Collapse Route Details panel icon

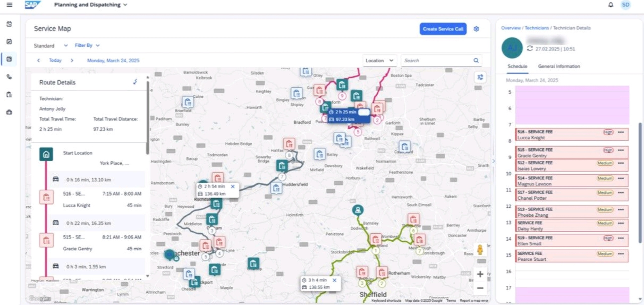coord(135,82)
